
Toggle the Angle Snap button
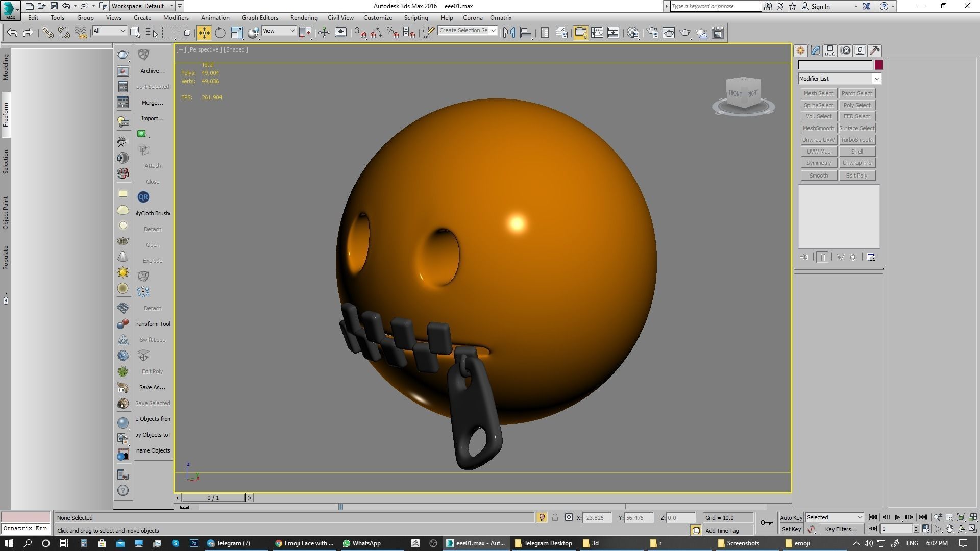click(x=376, y=33)
